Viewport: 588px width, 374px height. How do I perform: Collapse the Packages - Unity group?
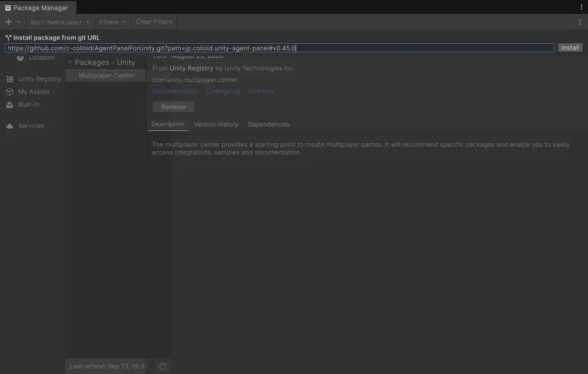[69, 62]
